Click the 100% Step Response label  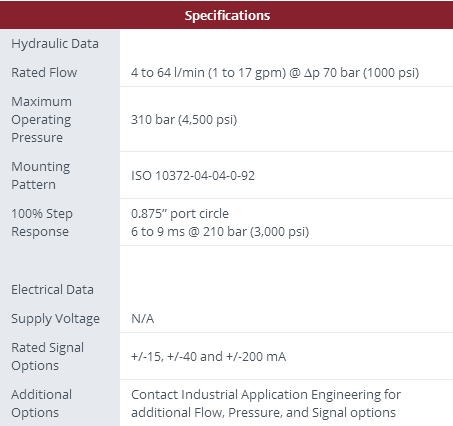[x=42, y=222]
